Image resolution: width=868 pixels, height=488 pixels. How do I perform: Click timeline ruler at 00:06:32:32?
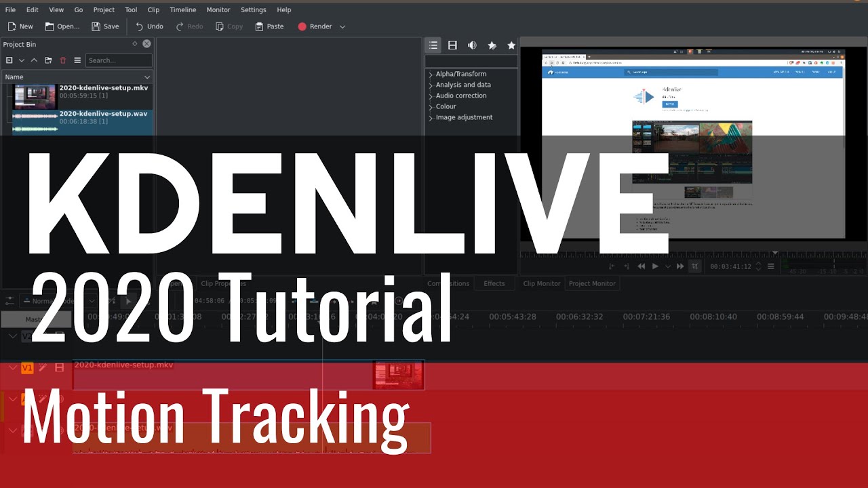pos(578,317)
